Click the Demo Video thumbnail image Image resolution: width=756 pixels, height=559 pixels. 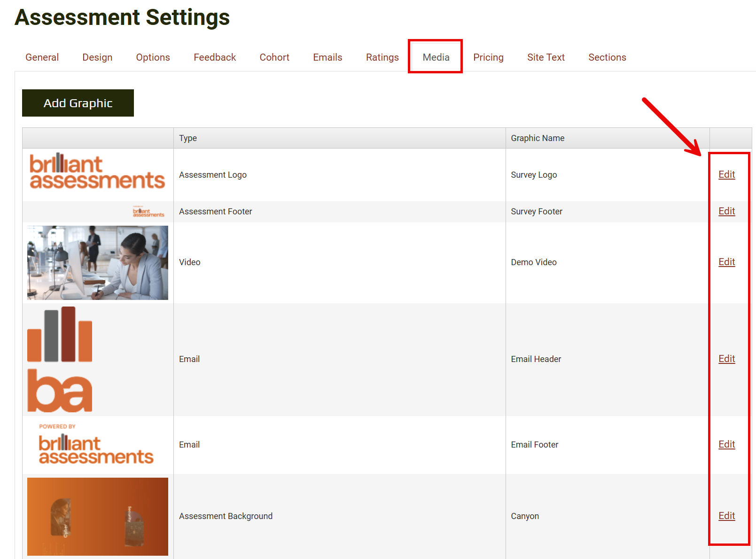click(x=98, y=263)
